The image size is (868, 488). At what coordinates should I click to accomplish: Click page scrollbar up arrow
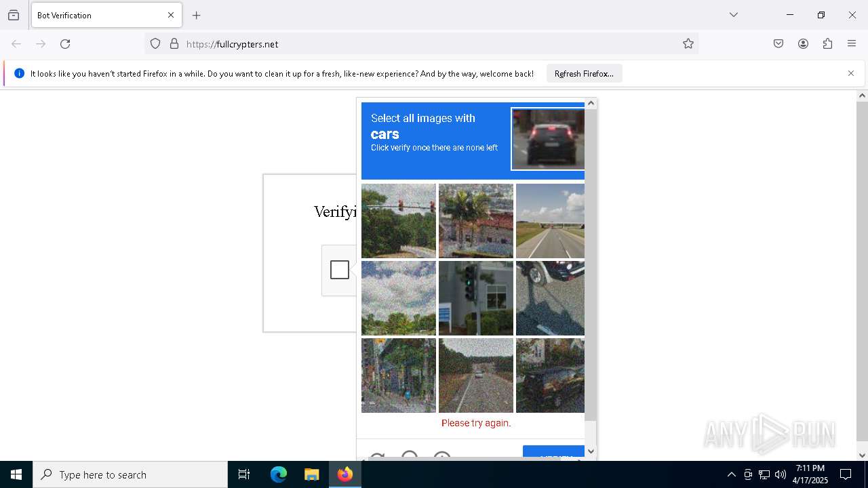[x=862, y=96]
